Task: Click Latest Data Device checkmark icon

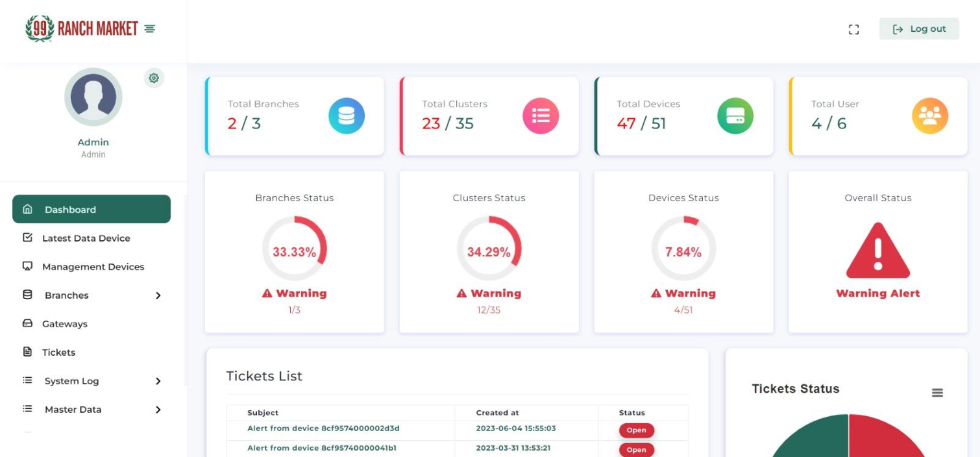Action: click(x=27, y=238)
